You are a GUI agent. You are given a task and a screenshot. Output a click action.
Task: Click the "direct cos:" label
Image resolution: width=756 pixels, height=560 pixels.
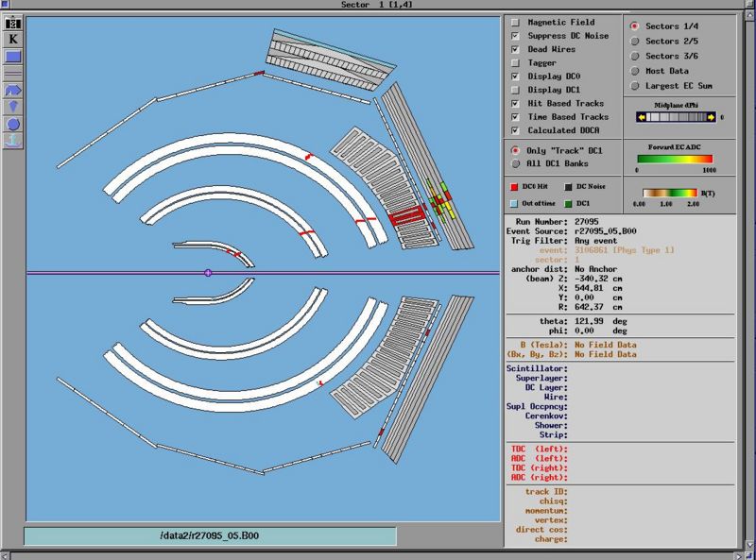pos(541,530)
